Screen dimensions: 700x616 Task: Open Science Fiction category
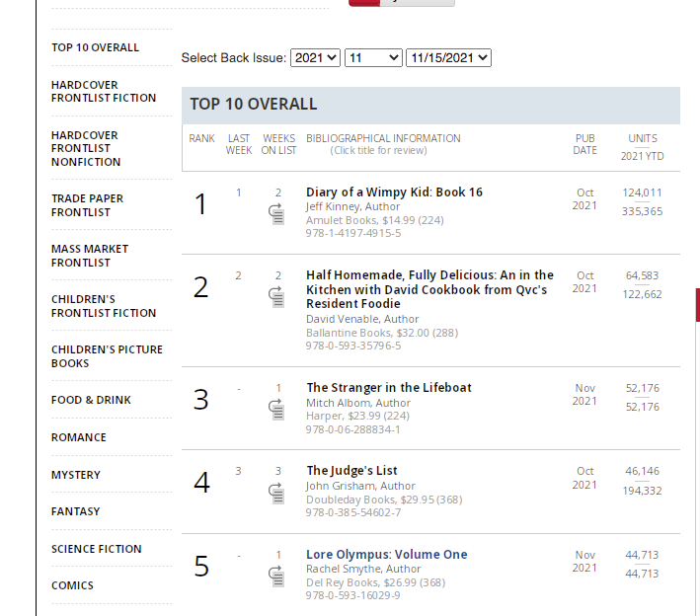coord(97,549)
